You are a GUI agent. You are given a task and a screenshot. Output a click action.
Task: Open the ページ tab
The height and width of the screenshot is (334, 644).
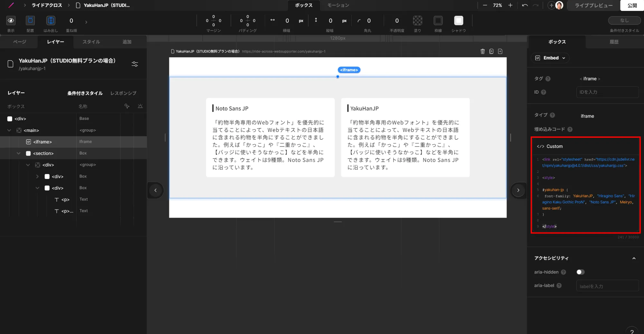point(19,42)
